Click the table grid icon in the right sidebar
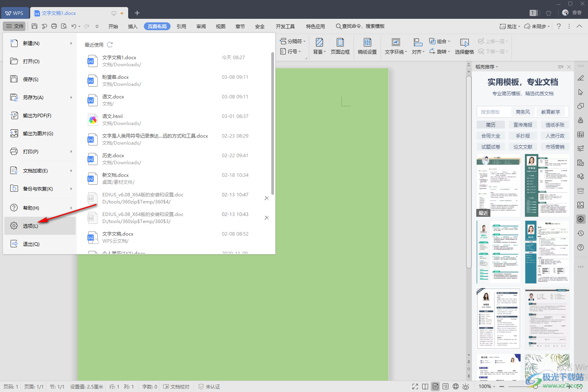 (x=581, y=134)
